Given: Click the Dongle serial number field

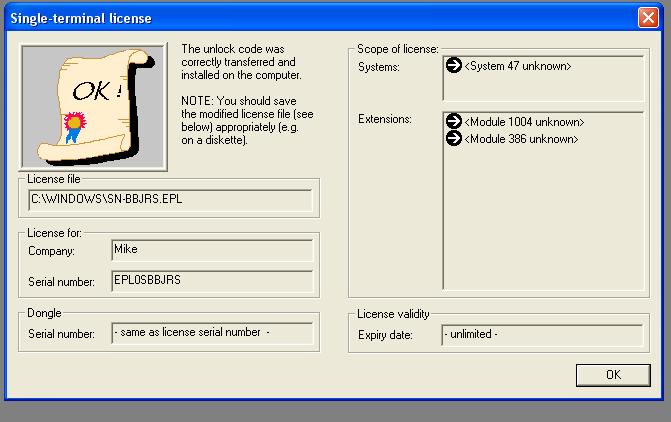Looking at the screenshot, I should (211, 333).
